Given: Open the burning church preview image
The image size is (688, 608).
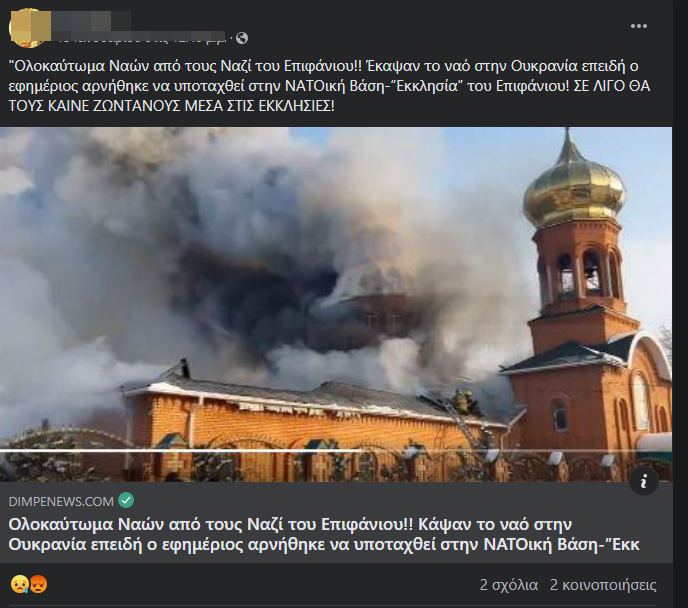Looking at the screenshot, I should click(x=336, y=304).
